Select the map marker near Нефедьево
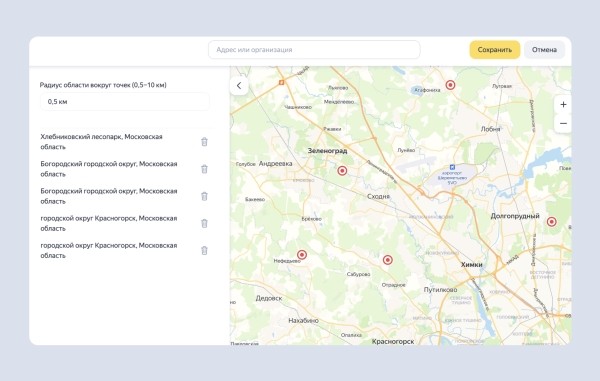 [302, 255]
